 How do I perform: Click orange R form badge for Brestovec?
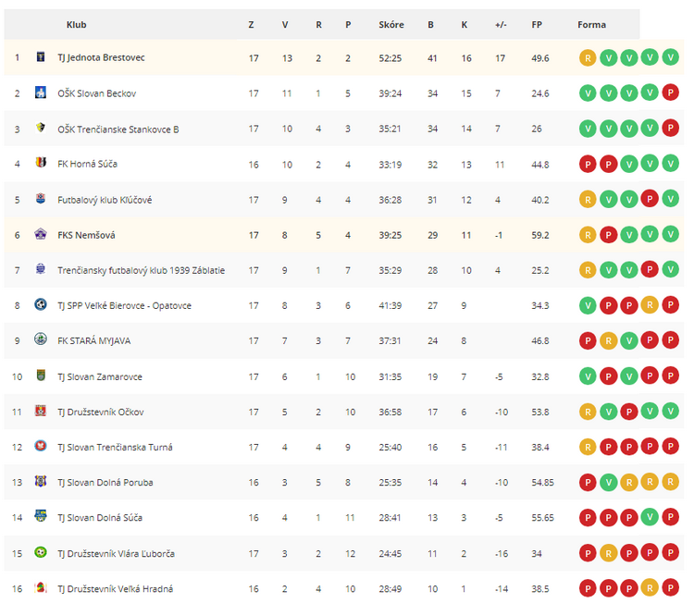click(588, 58)
